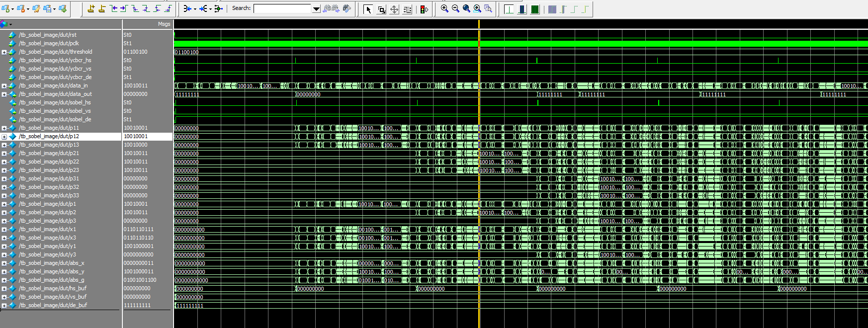Expand the dut/hs_buf signal bus

[x=4, y=289]
